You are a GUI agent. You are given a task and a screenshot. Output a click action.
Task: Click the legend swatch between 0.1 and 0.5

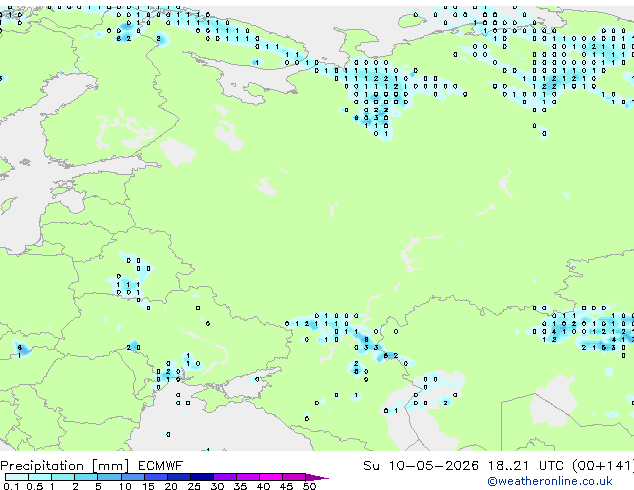point(17,477)
